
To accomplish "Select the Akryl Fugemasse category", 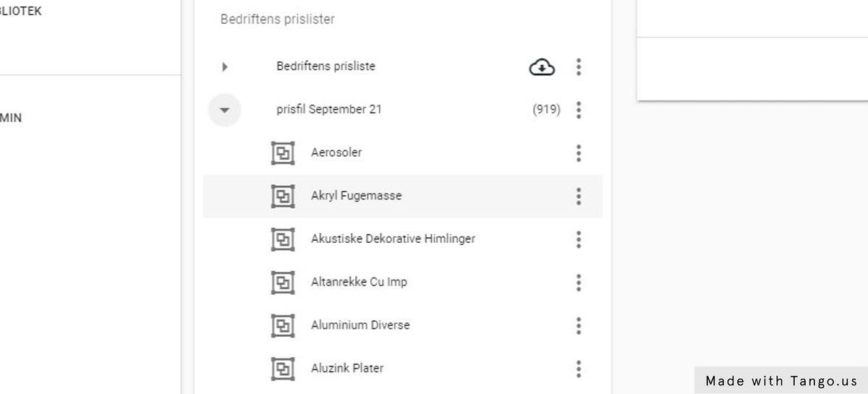I will point(356,196).
